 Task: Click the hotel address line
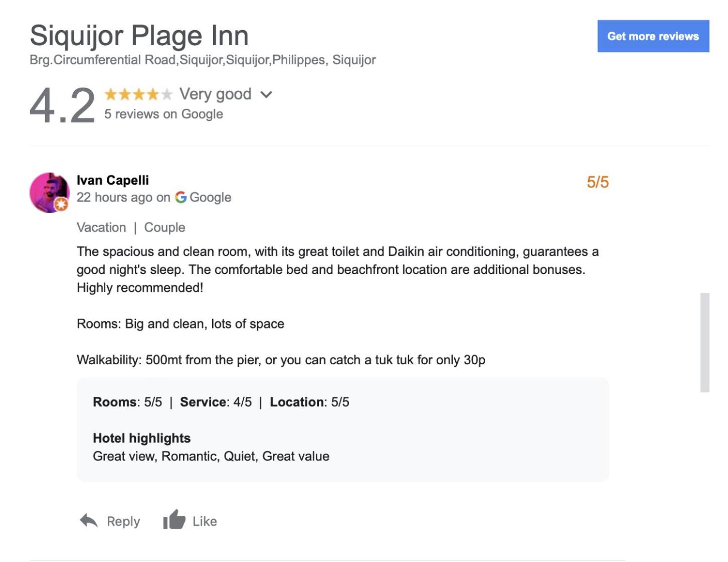coord(203,60)
